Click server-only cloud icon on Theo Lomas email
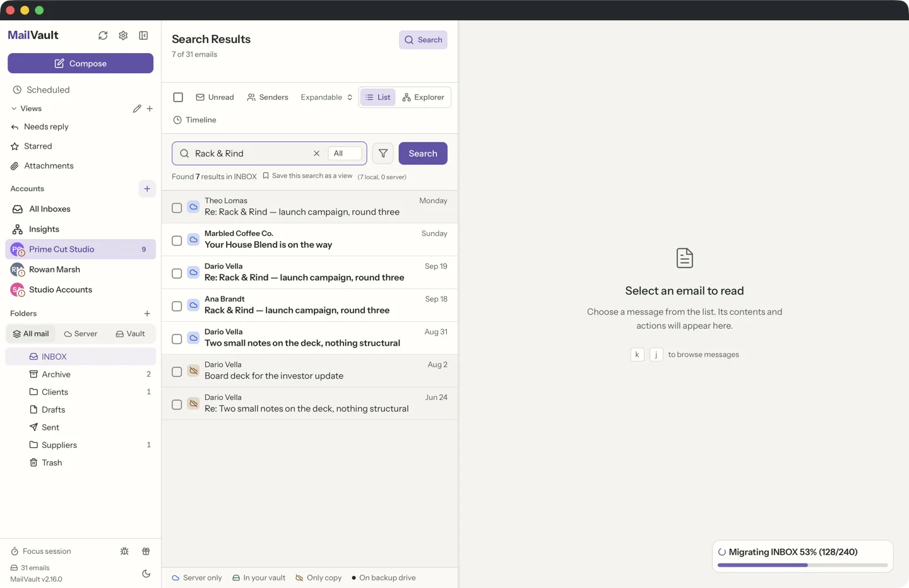The height and width of the screenshot is (588, 909). [194, 207]
